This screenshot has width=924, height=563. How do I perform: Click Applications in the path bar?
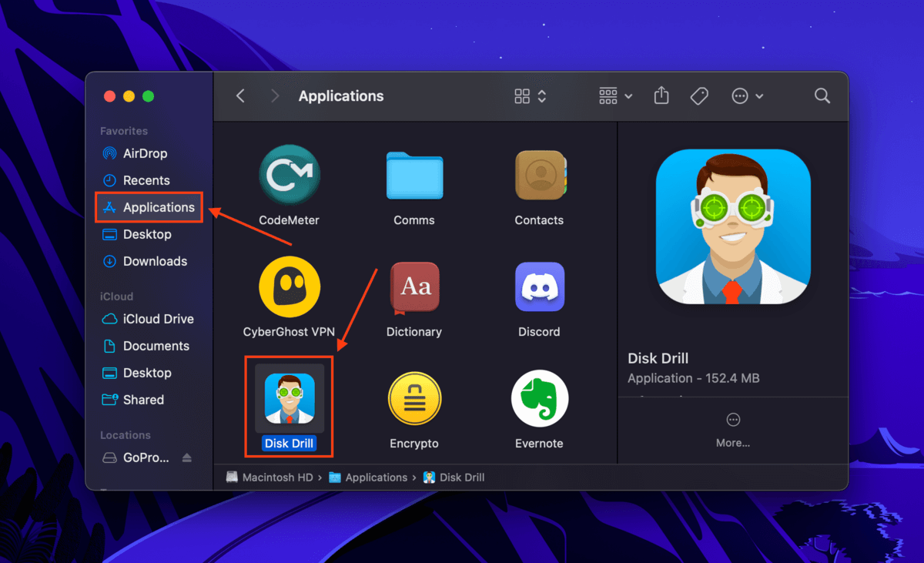(368, 478)
